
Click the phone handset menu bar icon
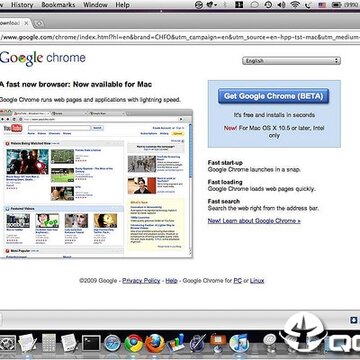click(309, 5)
